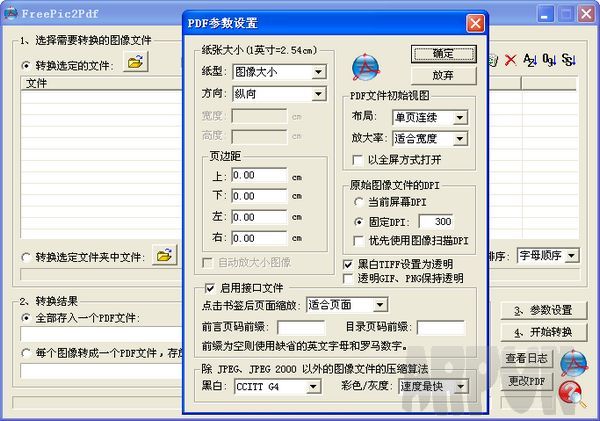The image size is (600, 421).
Task: Click the red help magnifier icon
Action: [x=572, y=394]
